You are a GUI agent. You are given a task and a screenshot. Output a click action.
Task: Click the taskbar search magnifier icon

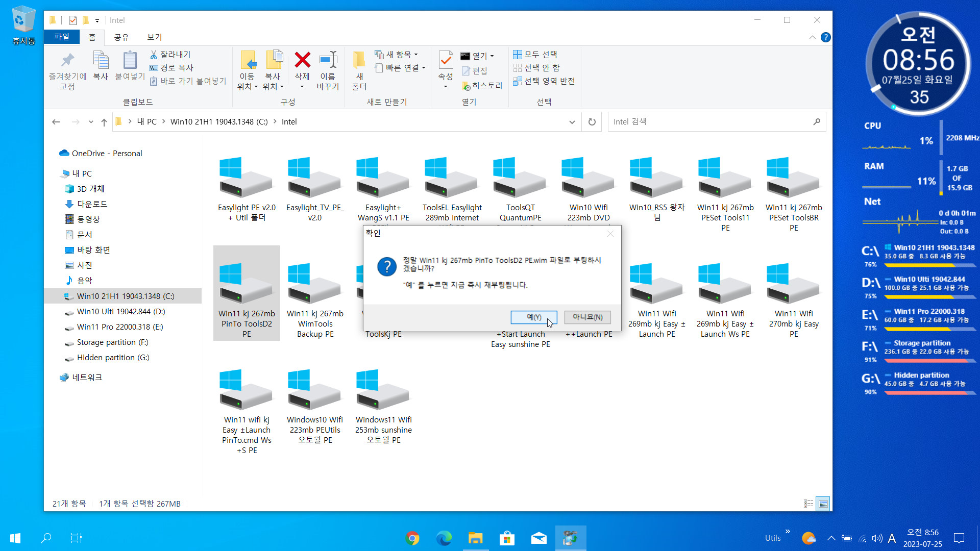pos(46,538)
